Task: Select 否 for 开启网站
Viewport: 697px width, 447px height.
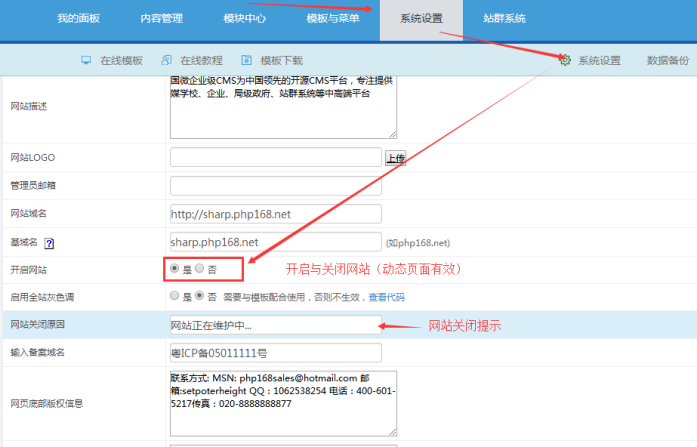Action: pos(200,269)
